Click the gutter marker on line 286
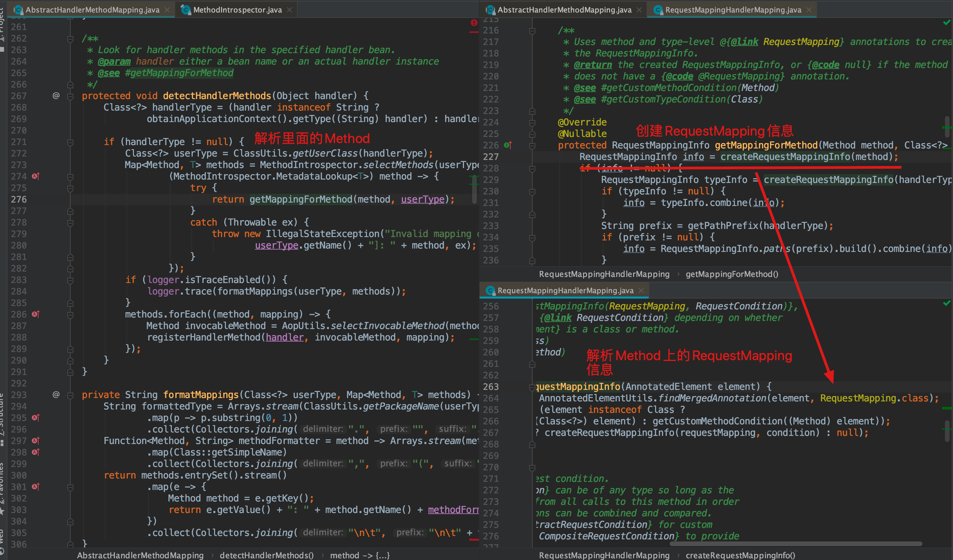Screen dimensions: 953x560 pos(36,314)
